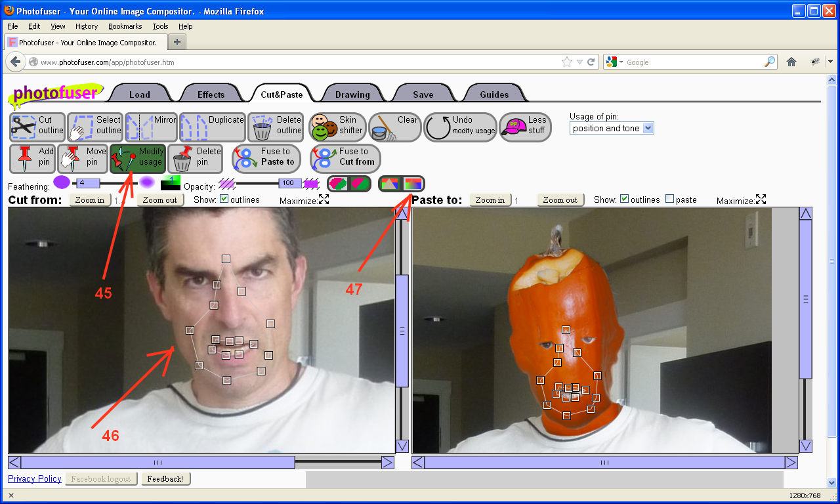Open the Save tab
This screenshot has height=504, width=840.
coord(423,94)
